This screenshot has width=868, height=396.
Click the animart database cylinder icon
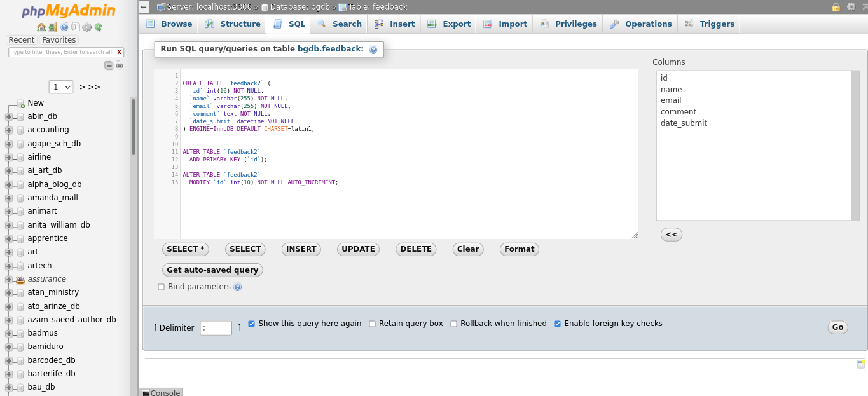[x=20, y=212]
